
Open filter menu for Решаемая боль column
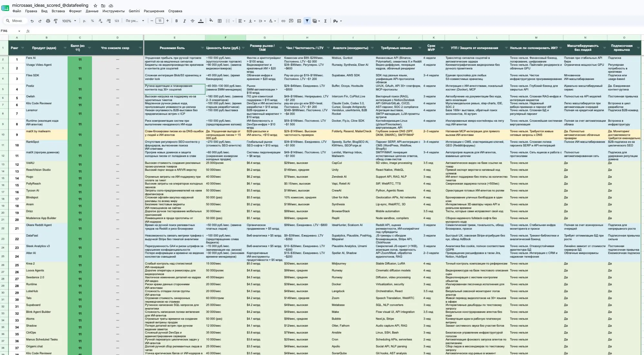click(x=202, y=48)
